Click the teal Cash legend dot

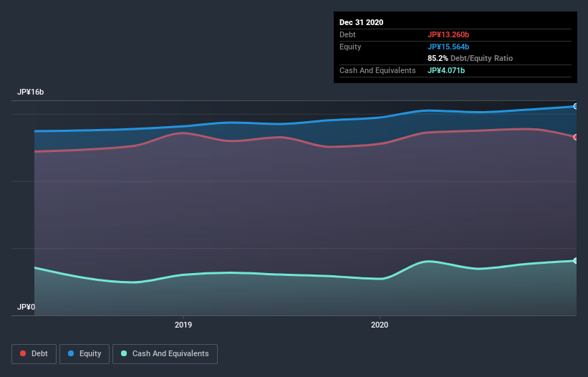[x=124, y=353]
